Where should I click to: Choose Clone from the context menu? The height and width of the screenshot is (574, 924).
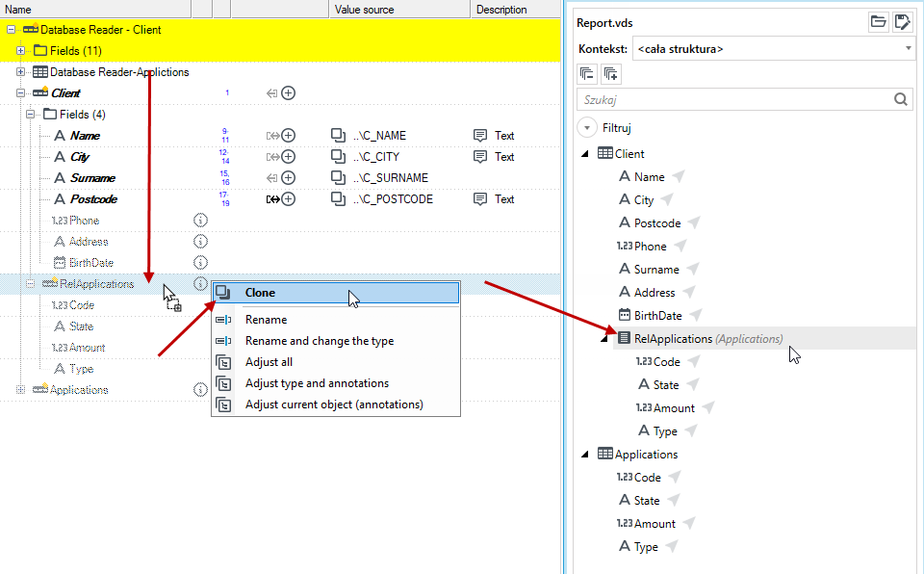point(336,293)
